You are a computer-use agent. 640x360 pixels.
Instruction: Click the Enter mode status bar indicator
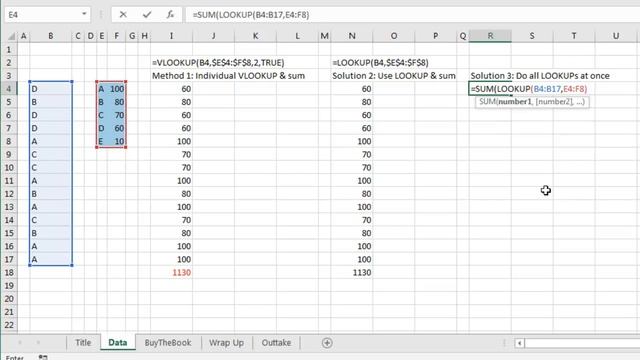click(15, 357)
